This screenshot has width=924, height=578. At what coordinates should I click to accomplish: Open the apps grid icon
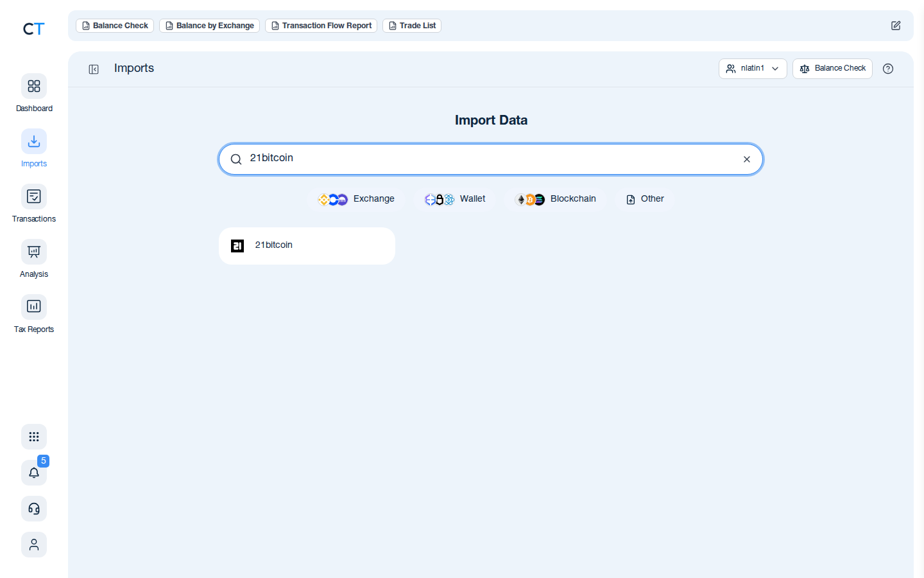click(34, 437)
